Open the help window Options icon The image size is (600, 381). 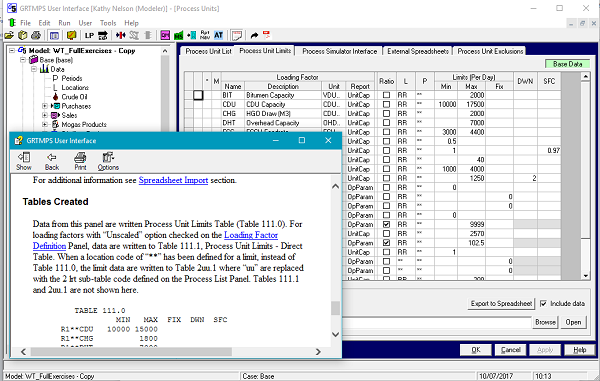coord(108,161)
